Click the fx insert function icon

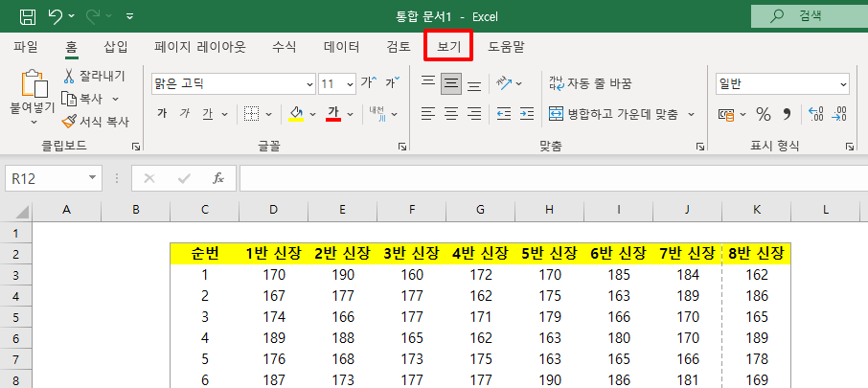coord(218,178)
